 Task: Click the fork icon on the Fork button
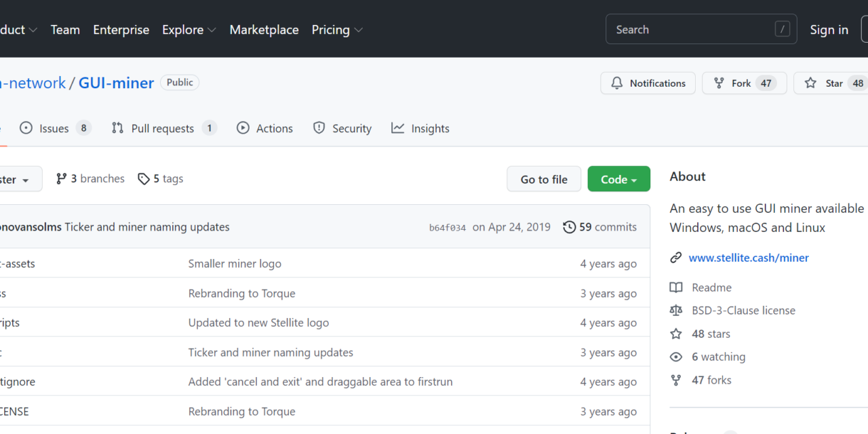click(x=718, y=83)
